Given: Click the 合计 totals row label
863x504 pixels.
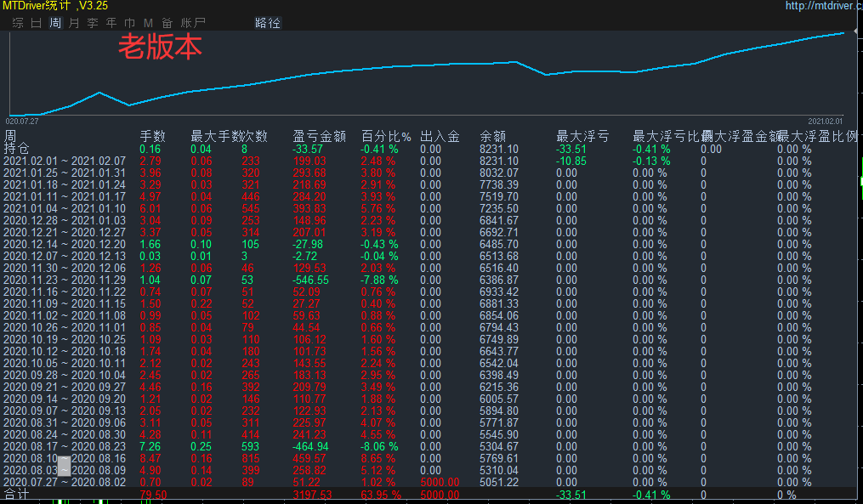Looking at the screenshot, I should tap(16, 494).
